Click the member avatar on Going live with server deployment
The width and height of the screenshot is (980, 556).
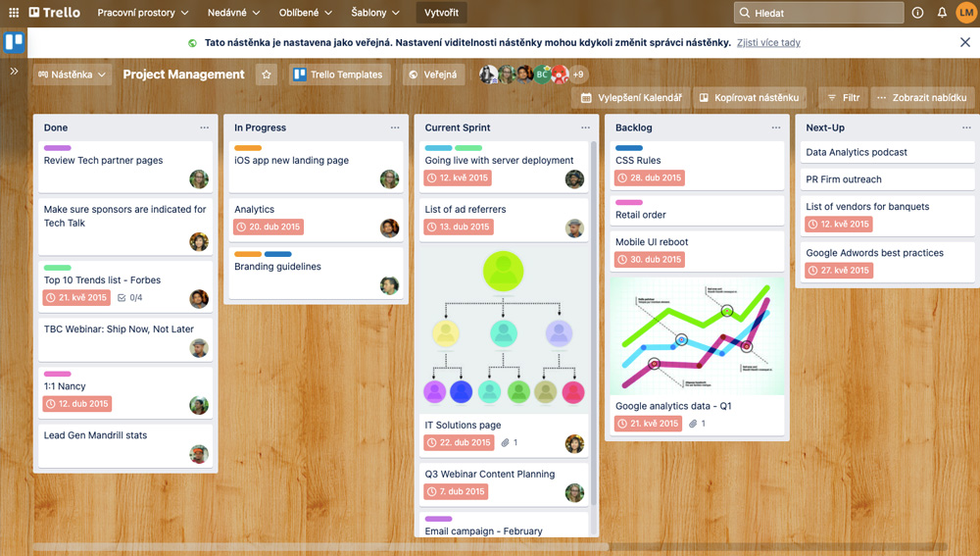pos(574,179)
